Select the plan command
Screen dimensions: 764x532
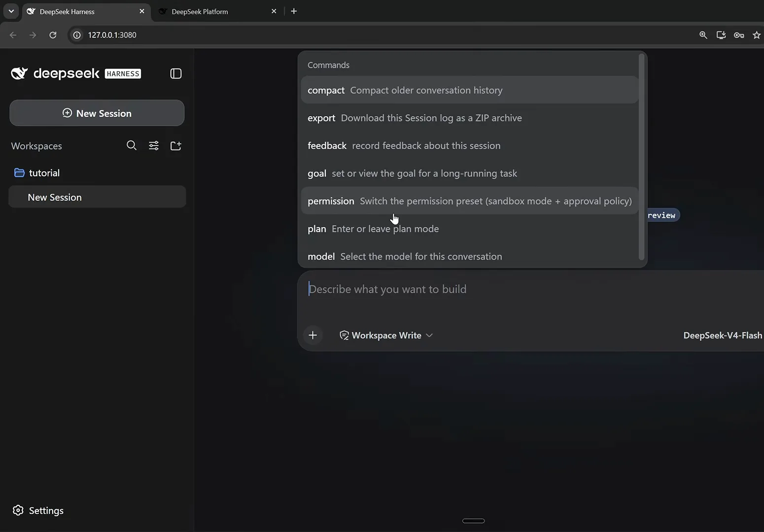pos(470,229)
